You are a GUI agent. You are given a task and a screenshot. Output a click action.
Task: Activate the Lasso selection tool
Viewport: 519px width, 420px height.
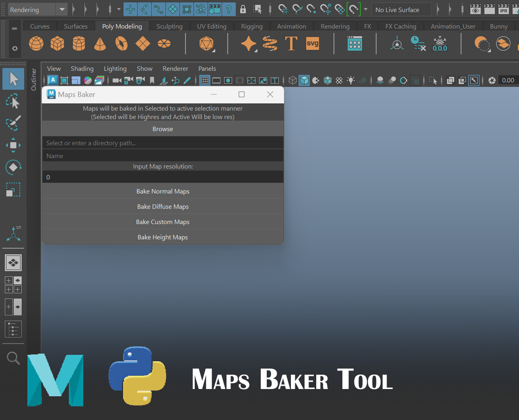(x=13, y=101)
